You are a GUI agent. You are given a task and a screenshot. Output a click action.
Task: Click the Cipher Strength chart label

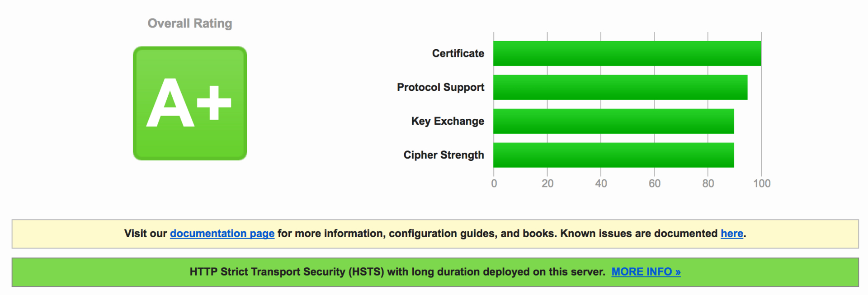click(x=443, y=155)
